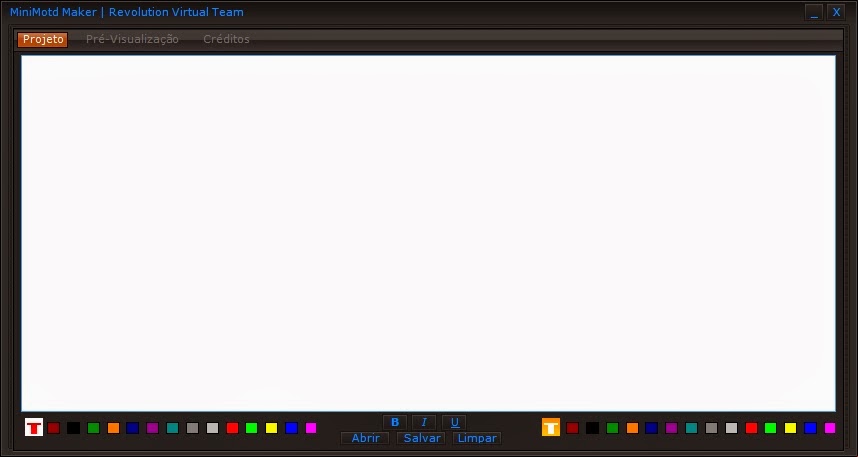Minimize the MiniMotd Maker window
The height and width of the screenshot is (457, 858).
[x=814, y=12]
